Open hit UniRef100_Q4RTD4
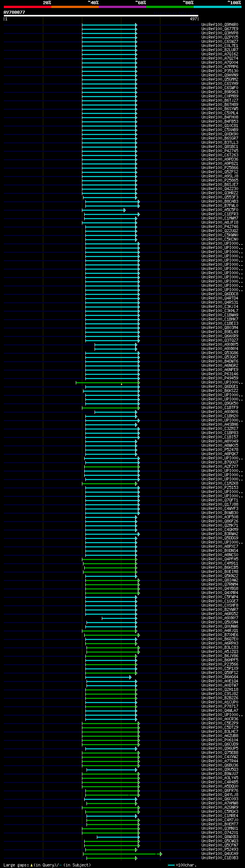This screenshot has height=868, width=245. click(x=220, y=298)
